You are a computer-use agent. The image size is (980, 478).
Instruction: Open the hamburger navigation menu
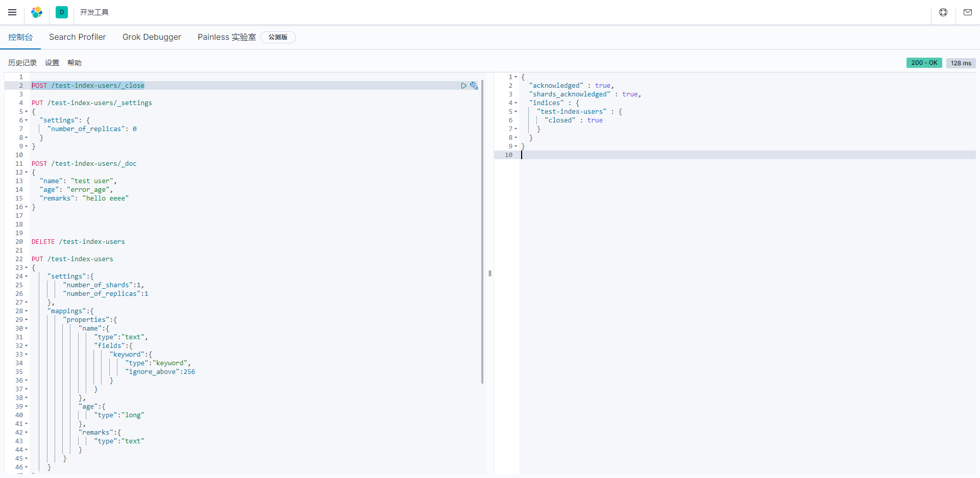point(12,12)
